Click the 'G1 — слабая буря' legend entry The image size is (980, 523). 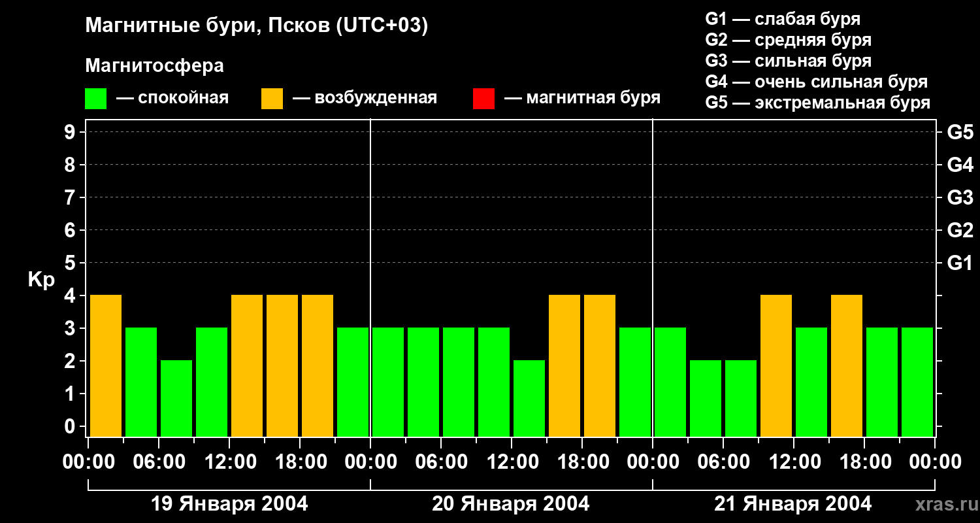(783, 19)
